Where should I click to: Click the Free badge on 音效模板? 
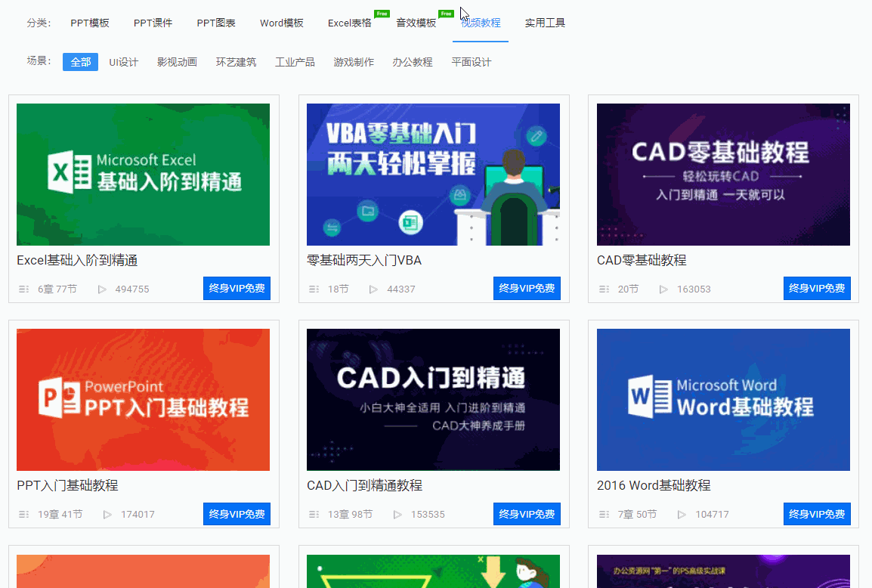click(x=447, y=14)
